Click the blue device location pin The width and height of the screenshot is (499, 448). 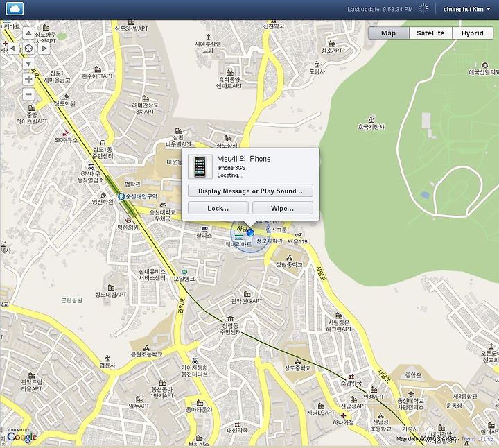click(250, 232)
